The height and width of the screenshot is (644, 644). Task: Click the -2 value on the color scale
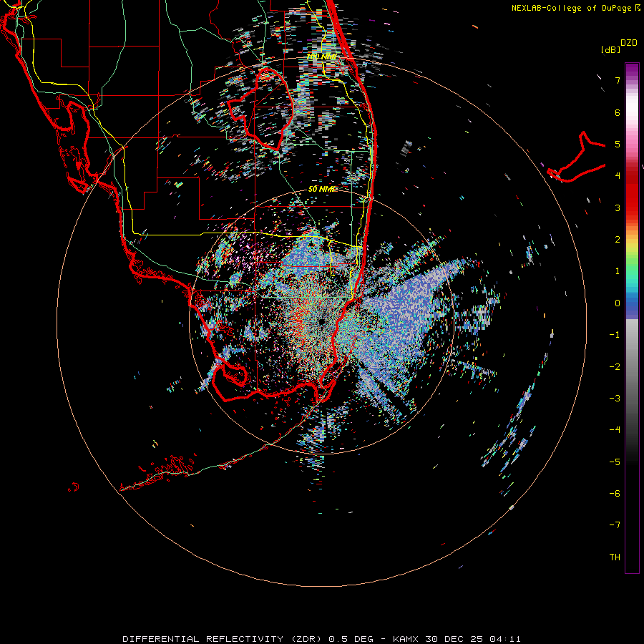(615, 367)
